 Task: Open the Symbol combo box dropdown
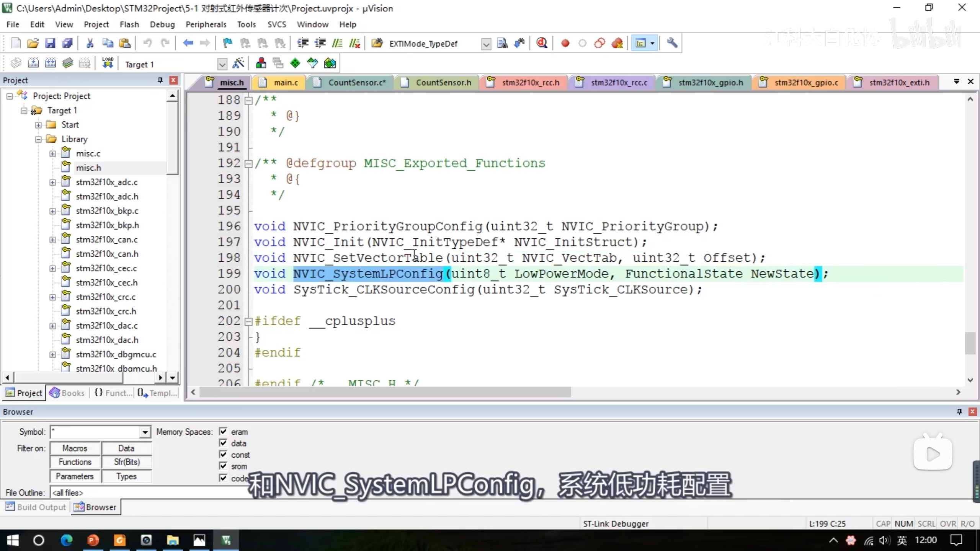145,432
